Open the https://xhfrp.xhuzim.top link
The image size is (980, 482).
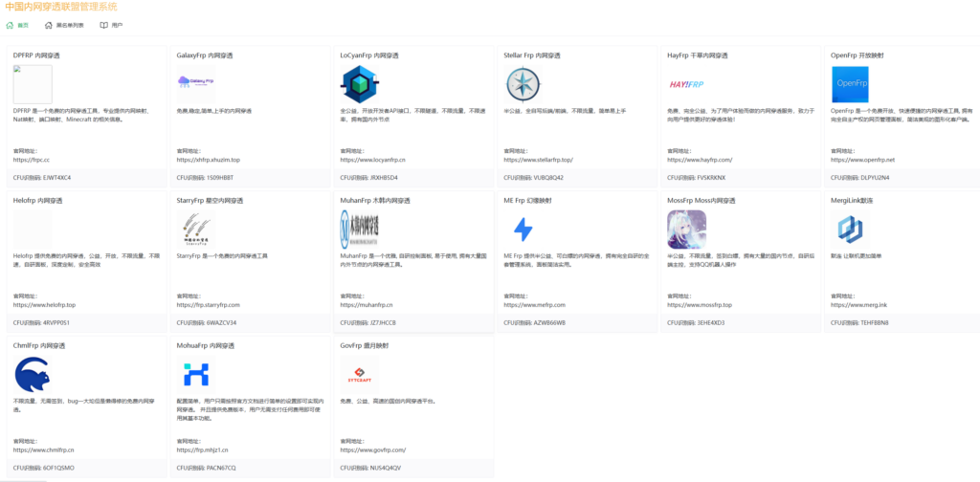click(208, 160)
